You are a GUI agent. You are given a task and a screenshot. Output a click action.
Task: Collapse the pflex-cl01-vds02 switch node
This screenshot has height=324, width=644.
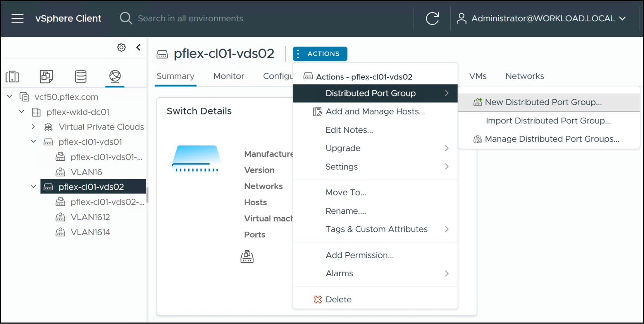coord(33,187)
